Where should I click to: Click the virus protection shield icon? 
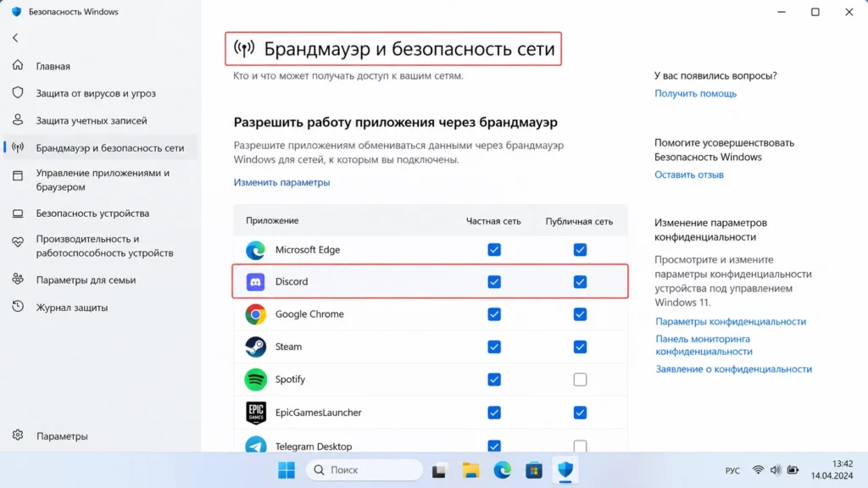pyautogui.click(x=18, y=92)
